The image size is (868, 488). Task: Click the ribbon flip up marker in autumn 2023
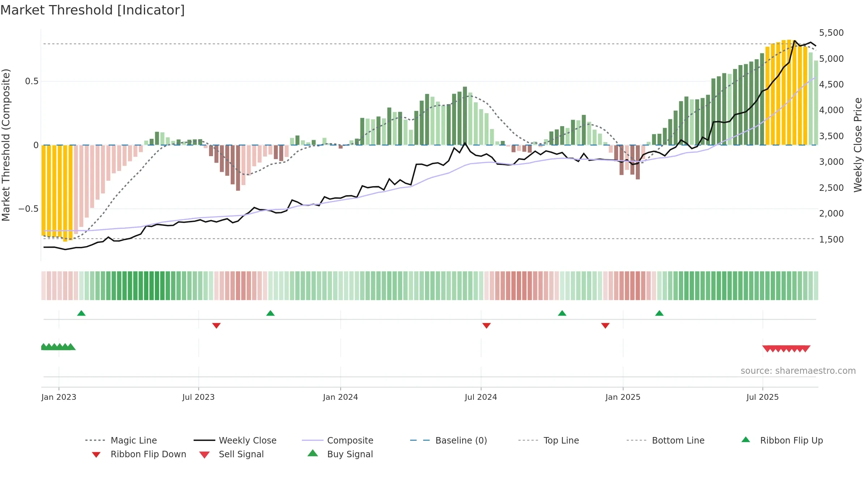[x=271, y=313]
